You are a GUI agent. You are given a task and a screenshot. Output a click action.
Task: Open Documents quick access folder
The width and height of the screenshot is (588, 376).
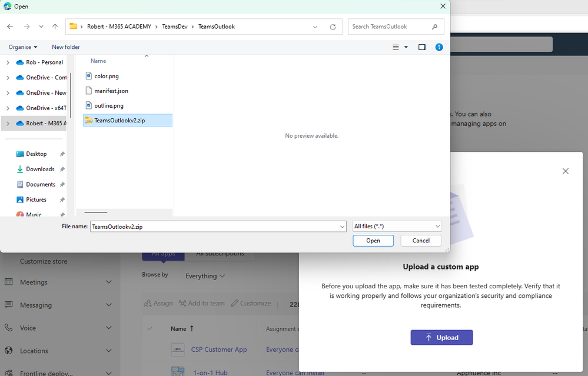pos(41,184)
